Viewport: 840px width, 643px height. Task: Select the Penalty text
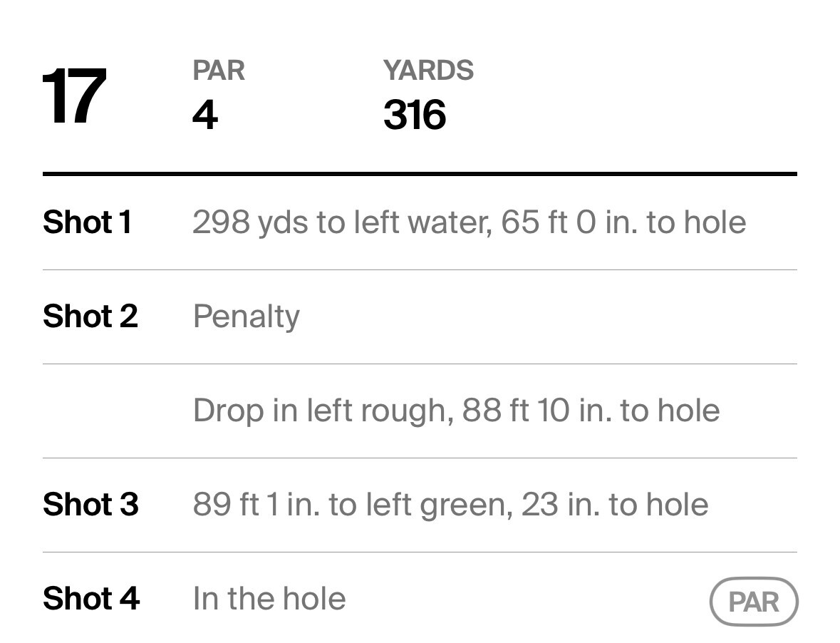(x=246, y=316)
